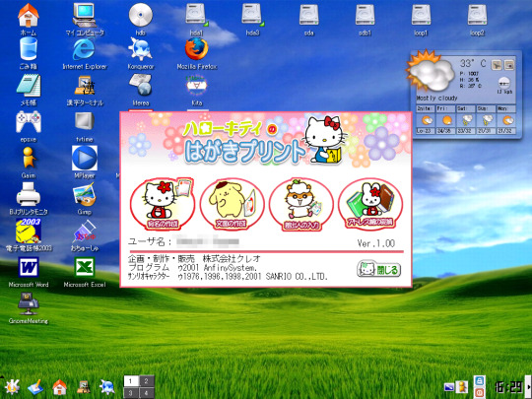Image resolution: width=532 pixels, height=399 pixels.
Task: Click the home folder panel icon
Action: [59, 387]
